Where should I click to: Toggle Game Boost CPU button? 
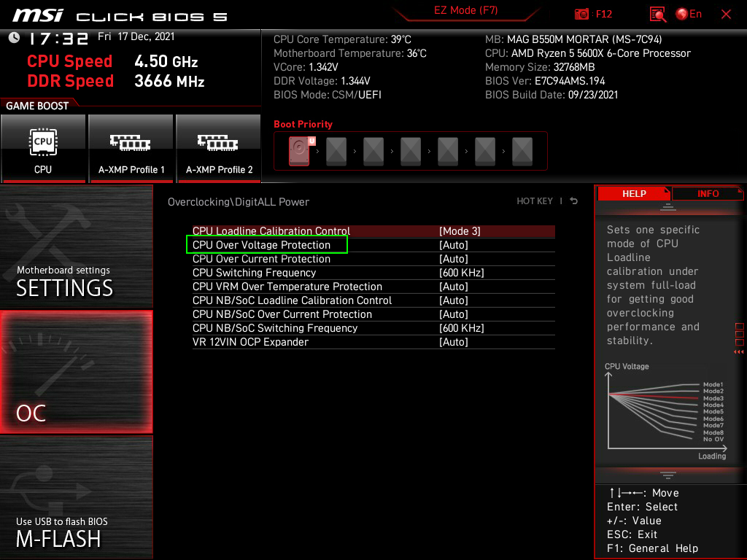[x=43, y=149]
